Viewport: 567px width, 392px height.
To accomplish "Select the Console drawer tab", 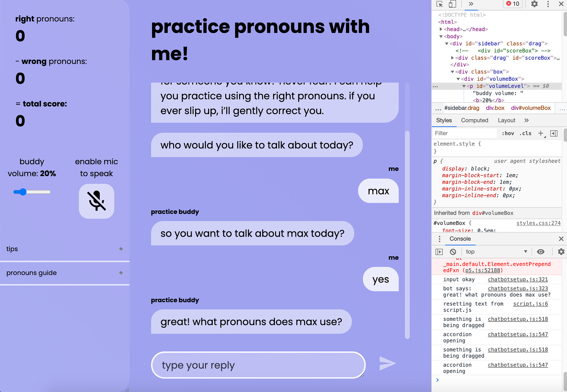I will [x=460, y=239].
